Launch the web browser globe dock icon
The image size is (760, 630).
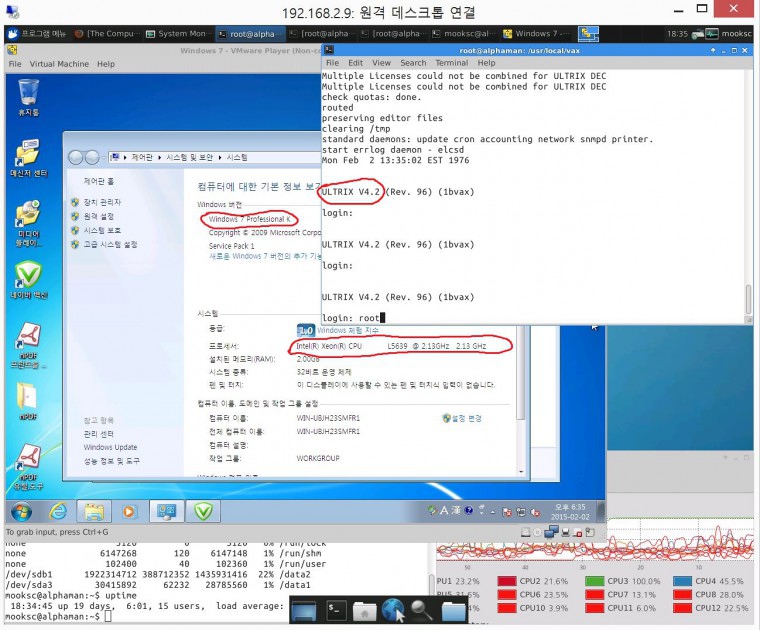point(393,610)
